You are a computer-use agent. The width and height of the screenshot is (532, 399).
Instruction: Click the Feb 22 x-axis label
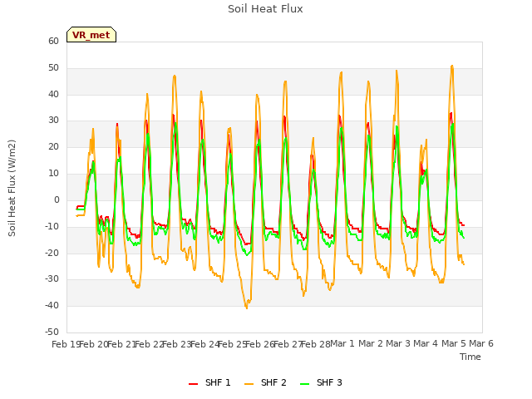click(x=150, y=344)
